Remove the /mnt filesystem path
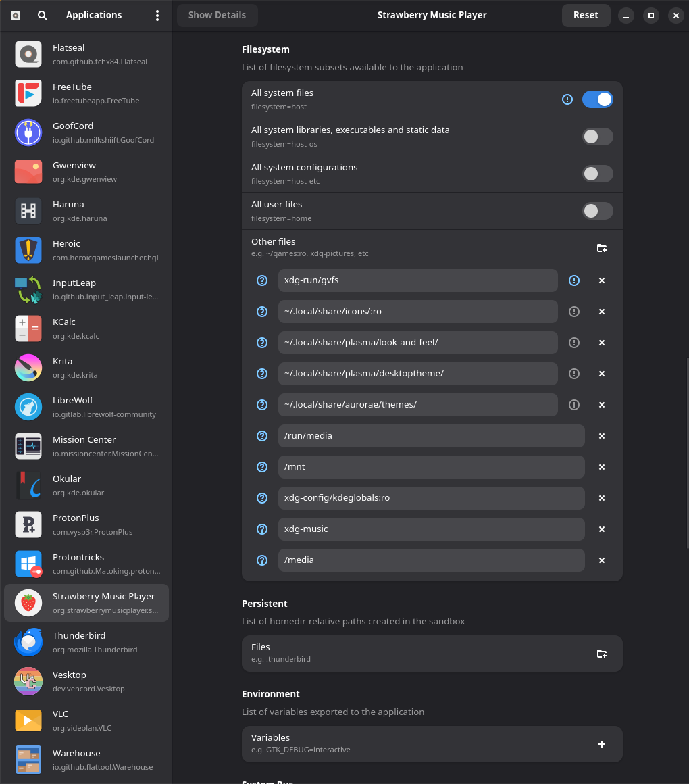Viewport: 689px width, 784px height. point(601,467)
